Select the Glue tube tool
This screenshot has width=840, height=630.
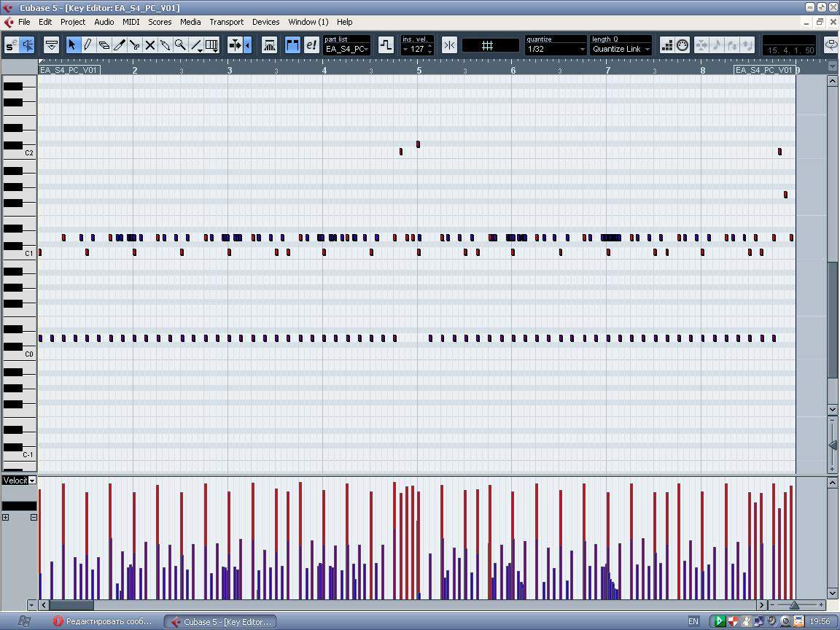click(x=166, y=45)
